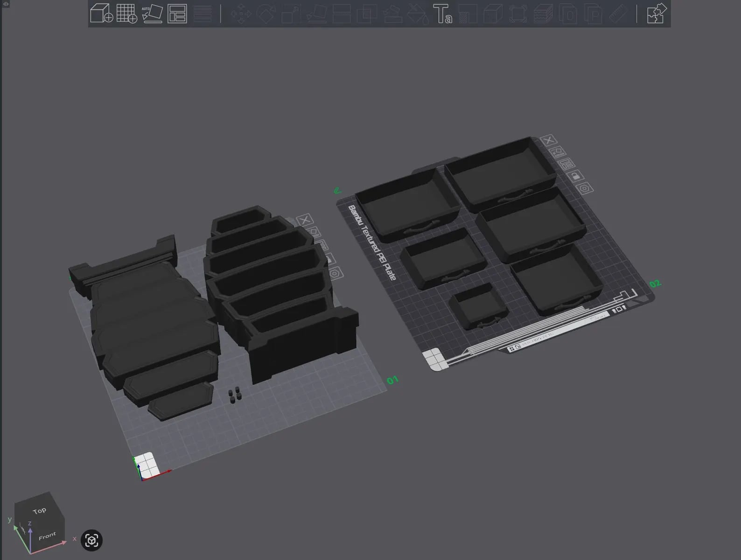Activate the Cut tool
Screen dimensions: 741x560
[341, 14]
